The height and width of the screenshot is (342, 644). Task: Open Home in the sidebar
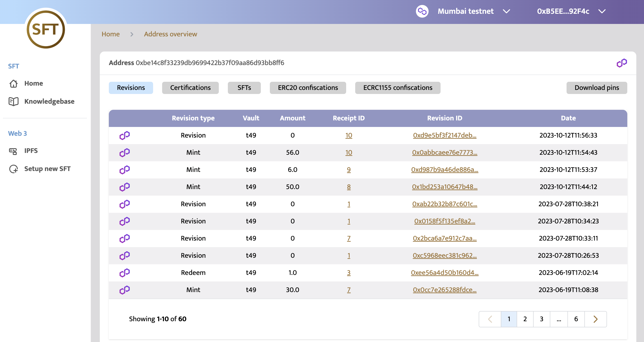click(34, 83)
